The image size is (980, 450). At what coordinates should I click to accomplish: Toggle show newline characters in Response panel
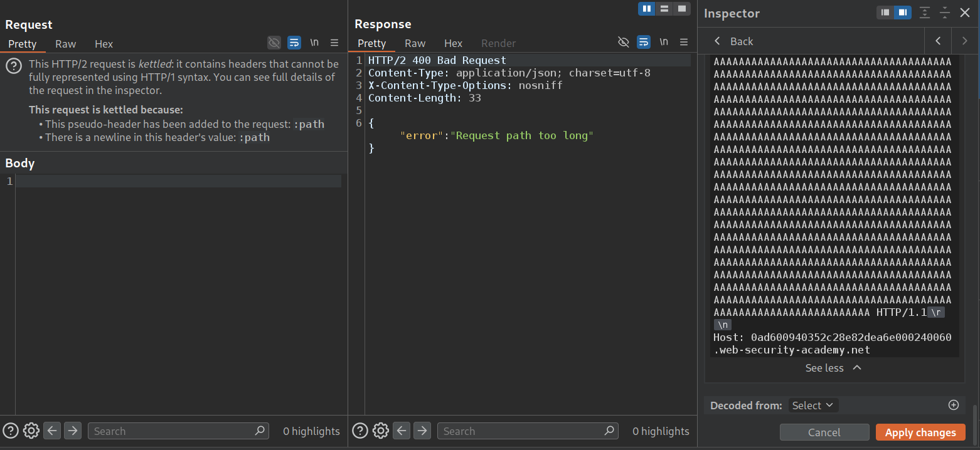coord(664,42)
